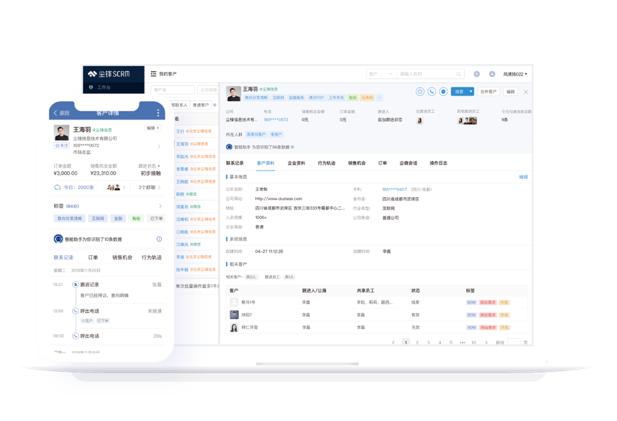Click the shared staff avatars in header row

tap(467, 120)
